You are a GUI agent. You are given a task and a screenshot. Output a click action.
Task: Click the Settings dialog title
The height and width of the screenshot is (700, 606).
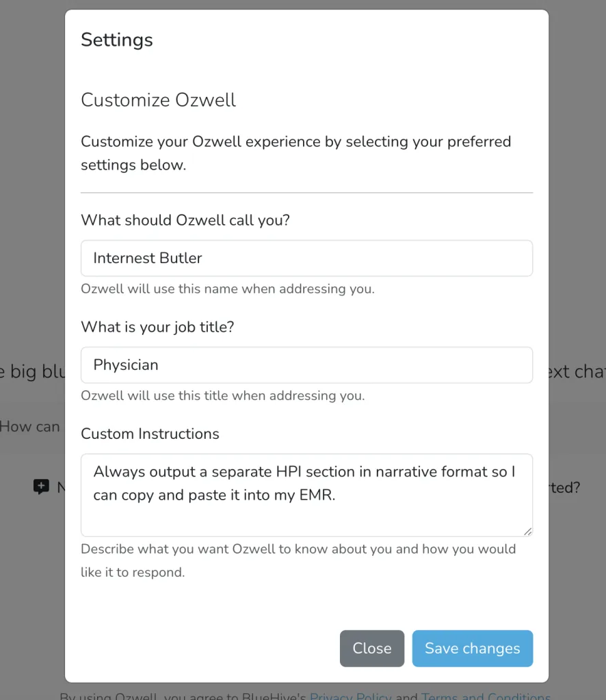[x=116, y=40]
